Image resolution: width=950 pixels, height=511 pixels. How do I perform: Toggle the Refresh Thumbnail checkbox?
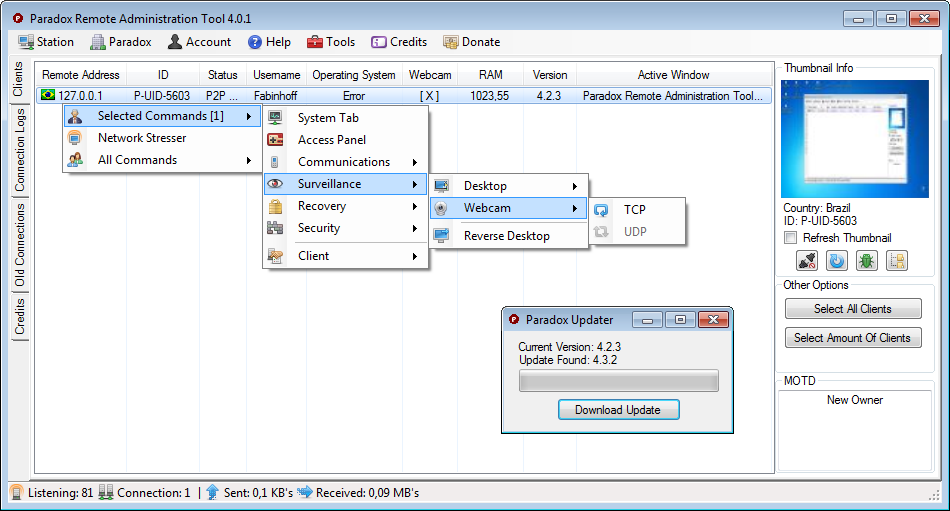tap(791, 238)
